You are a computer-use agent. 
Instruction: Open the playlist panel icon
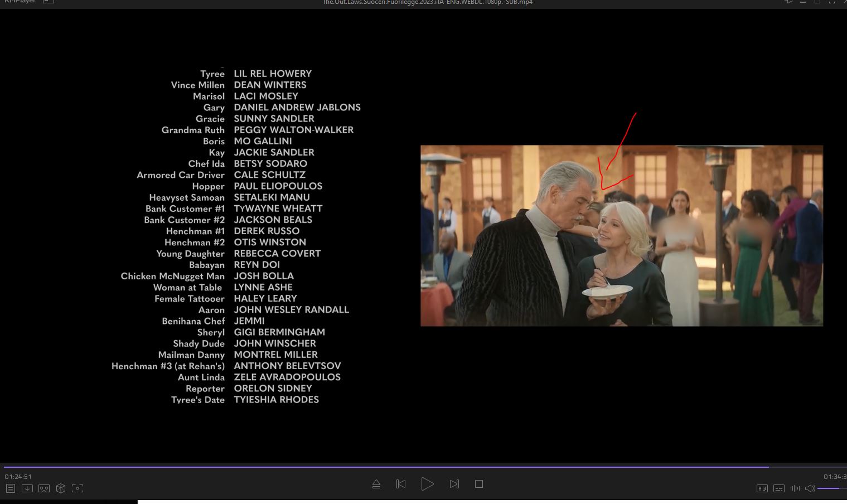click(x=10, y=488)
